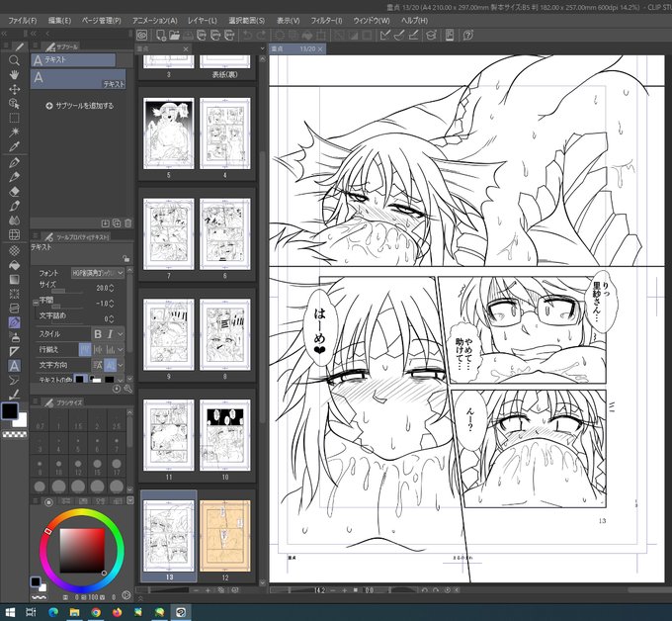Open the Edit menu

tap(59, 20)
